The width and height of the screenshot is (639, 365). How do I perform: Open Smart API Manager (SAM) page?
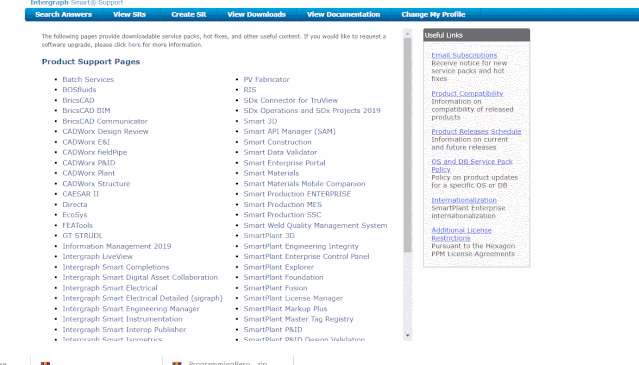(x=289, y=132)
